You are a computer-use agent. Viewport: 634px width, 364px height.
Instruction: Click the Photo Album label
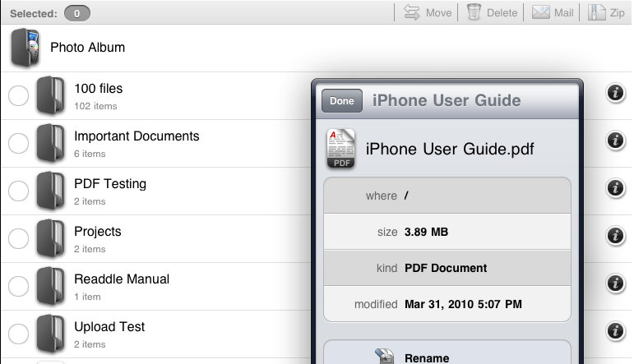[x=87, y=48]
